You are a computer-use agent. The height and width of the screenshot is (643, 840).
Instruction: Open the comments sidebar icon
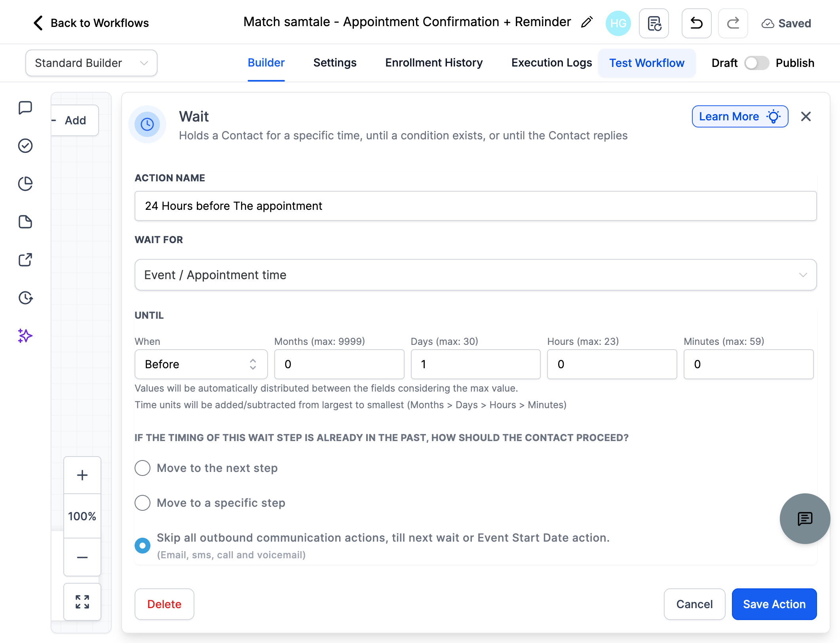click(x=25, y=108)
